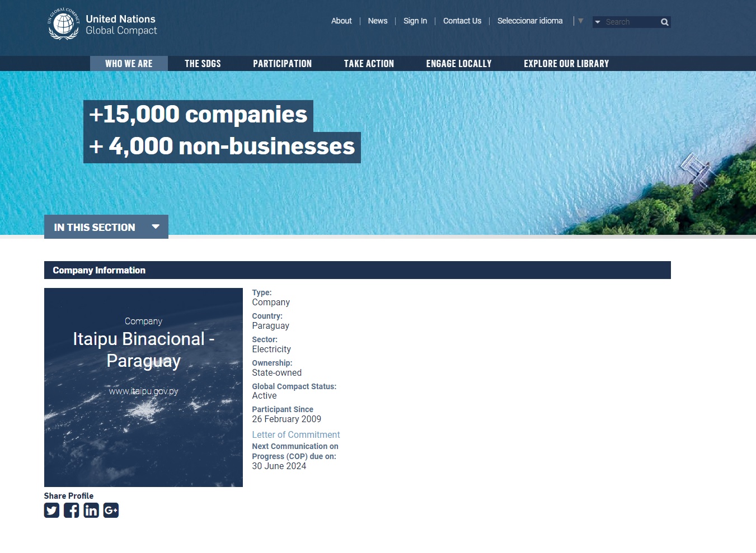The width and height of the screenshot is (756, 553).
Task: Open the search filter dropdown arrow
Action: [598, 22]
